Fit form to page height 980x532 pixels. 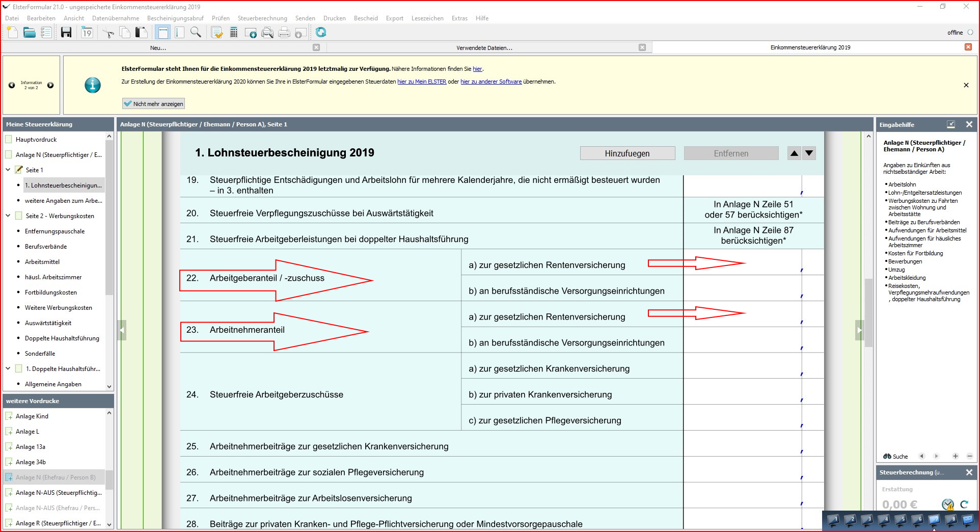click(179, 33)
